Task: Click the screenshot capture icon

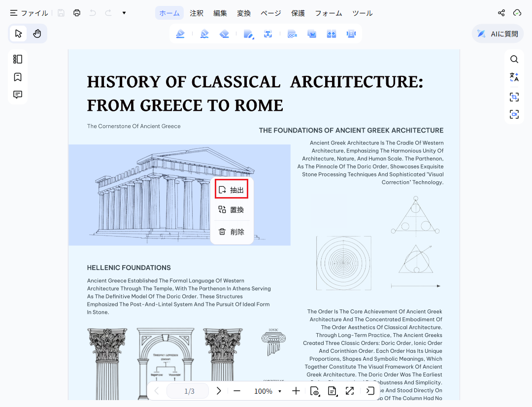Action: click(x=514, y=97)
